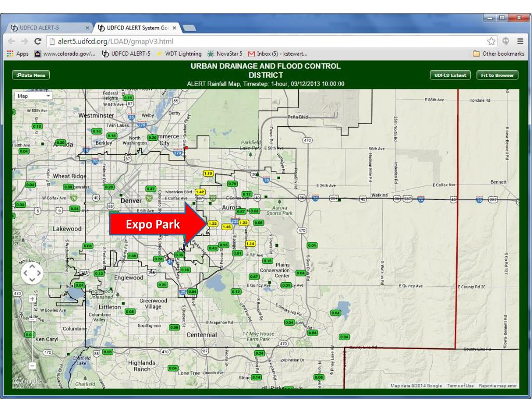Click the yellow 1.14 rain gauge marker

pos(250,244)
